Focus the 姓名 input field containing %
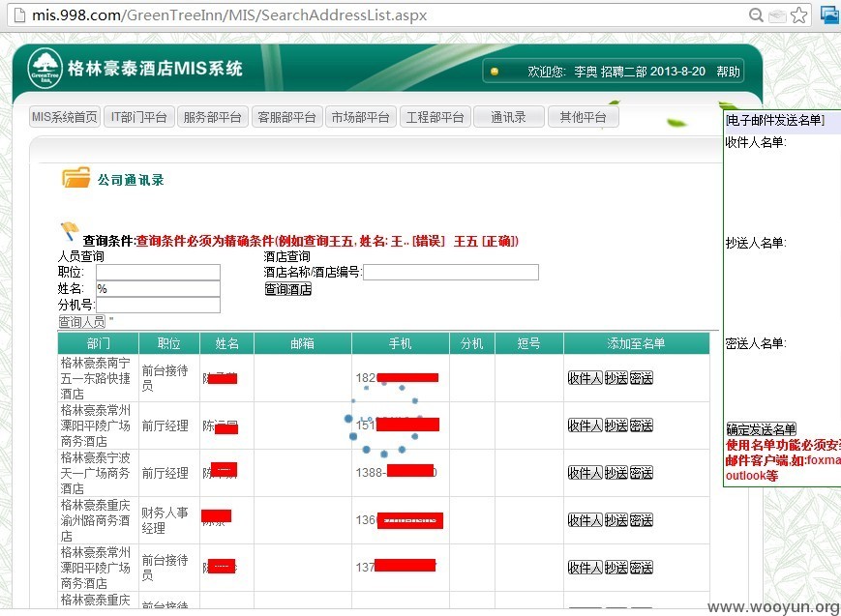Image resolution: width=841 pixels, height=616 pixels. 158,288
